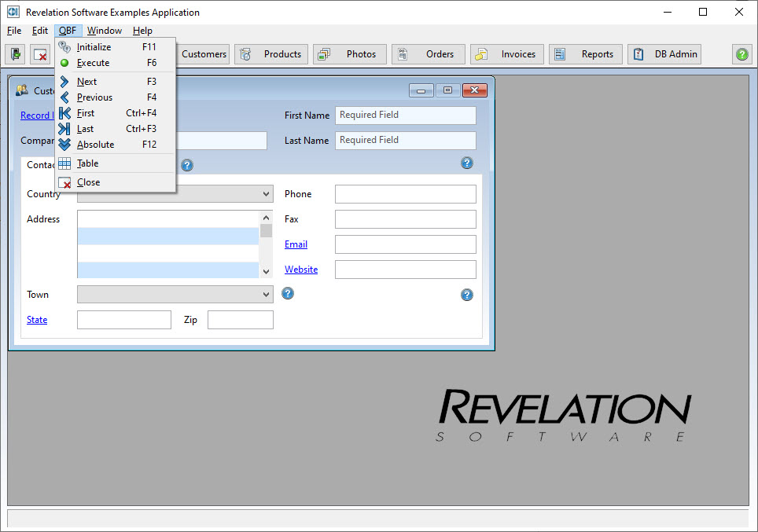Click the help icon below Website field
The height and width of the screenshot is (532, 758).
[x=467, y=295]
